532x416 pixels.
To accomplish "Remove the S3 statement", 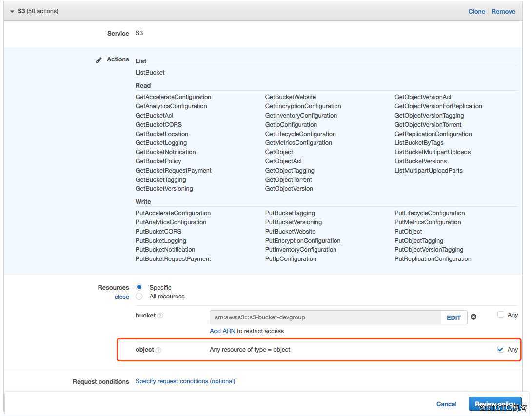I will 503,12.
